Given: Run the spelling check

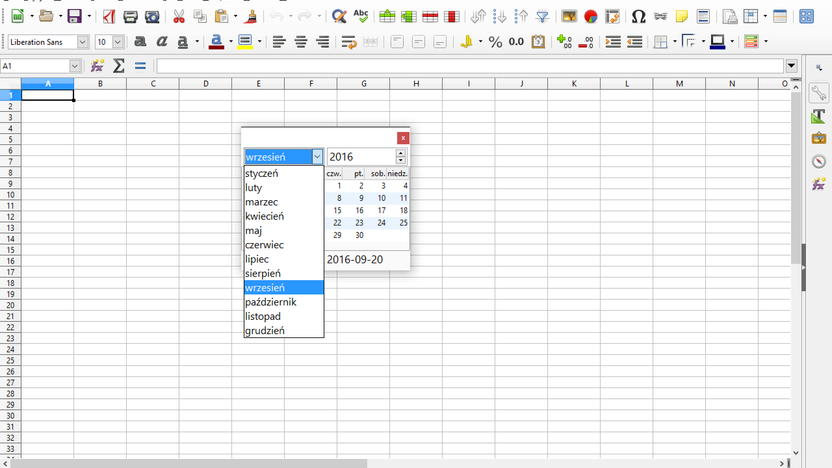Looking at the screenshot, I should click(x=361, y=16).
